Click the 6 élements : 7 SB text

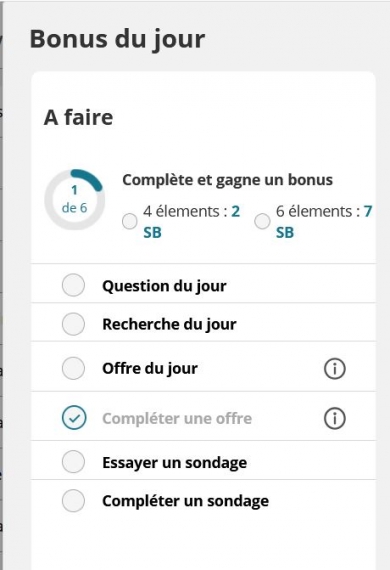coord(324,221)
